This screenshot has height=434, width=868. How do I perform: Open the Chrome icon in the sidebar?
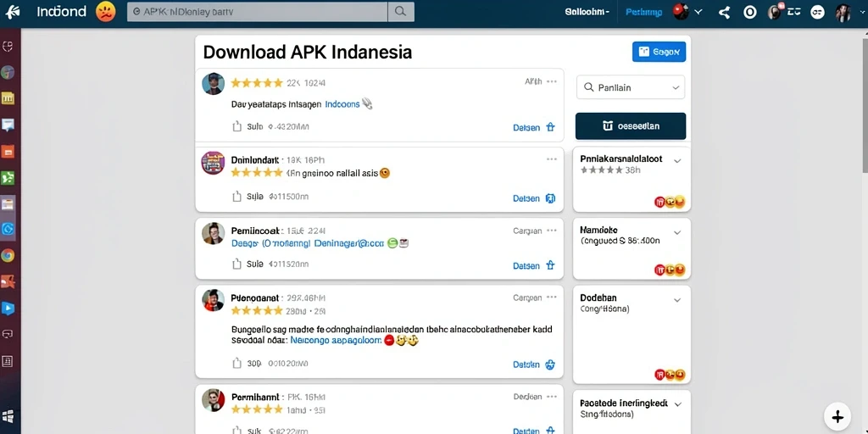coord(8,256)
